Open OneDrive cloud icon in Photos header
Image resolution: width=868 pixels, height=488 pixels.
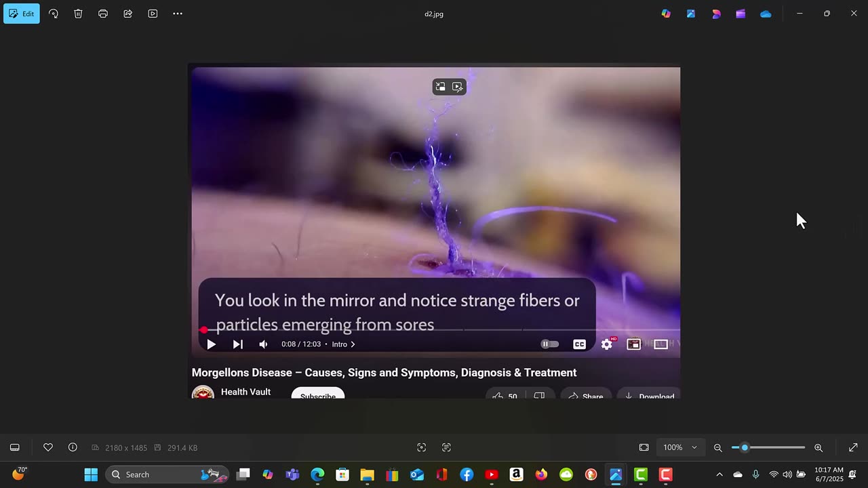(766, 14)
